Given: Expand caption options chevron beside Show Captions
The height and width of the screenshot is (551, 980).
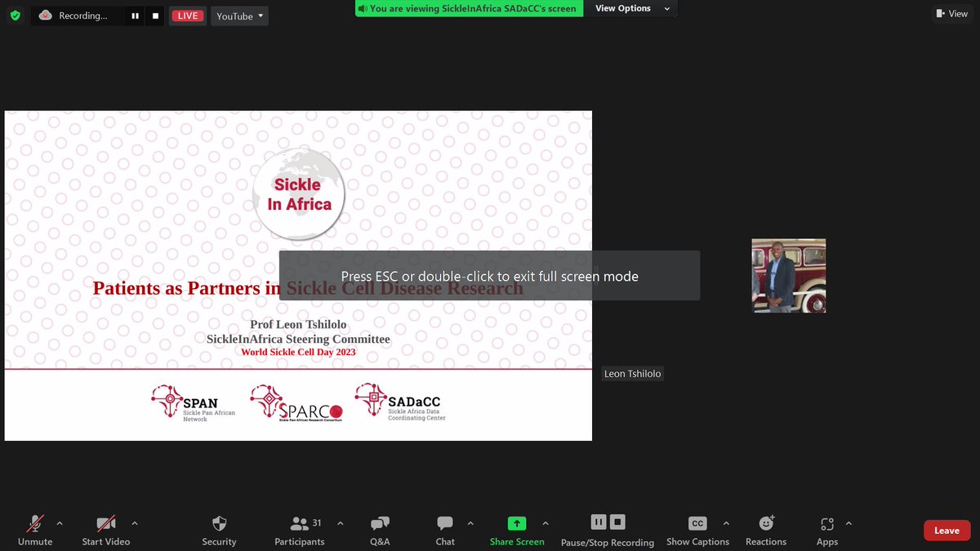Looking at the screenshot, I should [726, 523].
